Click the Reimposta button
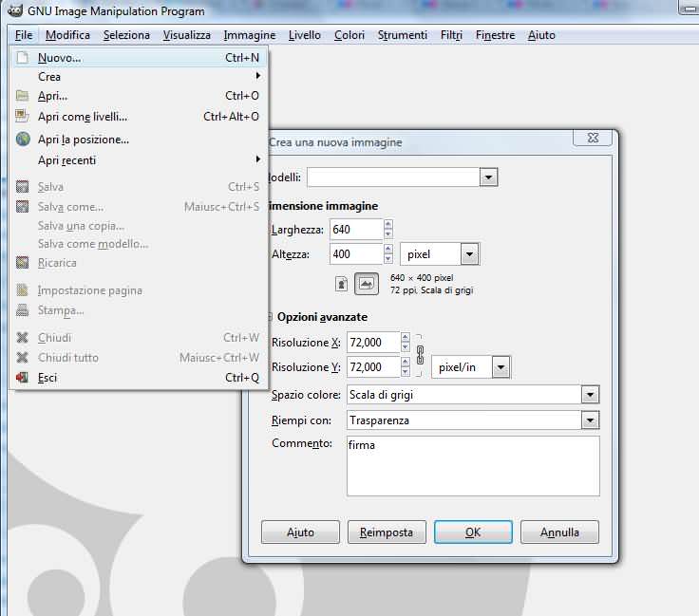Viewport: 699px width, 616px height. coord(387,532)
